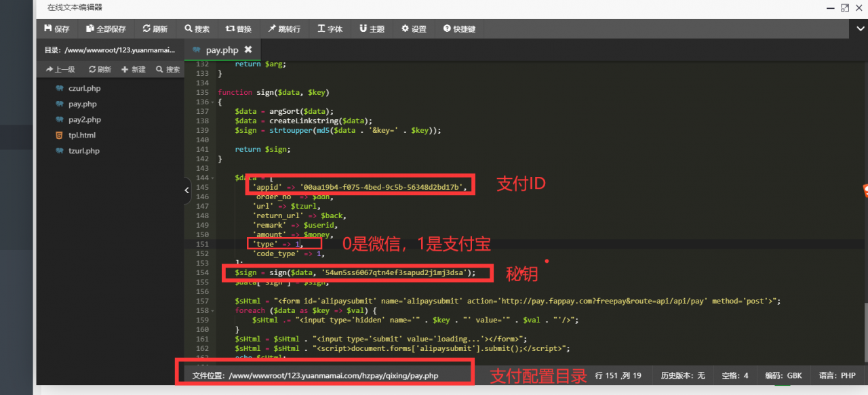Change file encoding via 编码: GBK
This screenshot has height=395, width=868.
pos(784,375)
